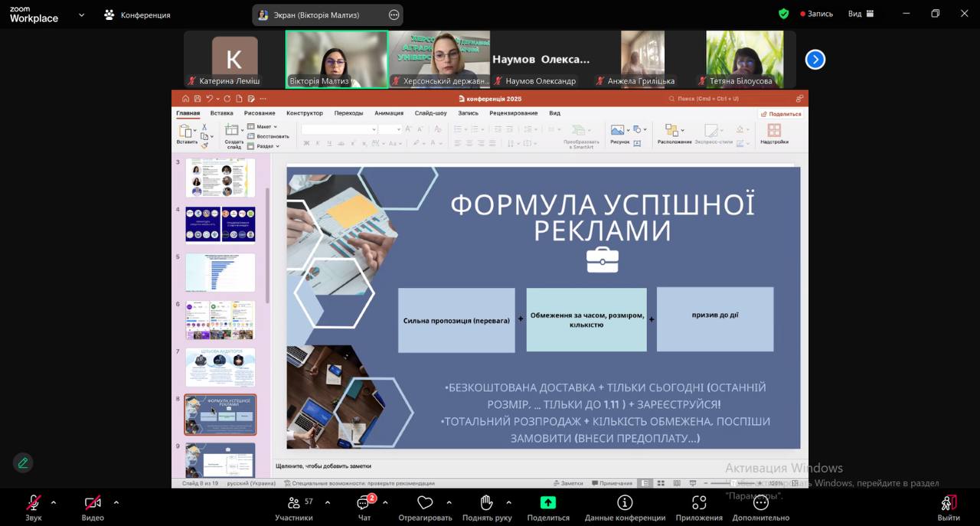Image resolution: width=980 pixels, height=526 pixels.
Task: Show next participants with the blue arrow
Action: pyautogui.click(x=815, y=59)
